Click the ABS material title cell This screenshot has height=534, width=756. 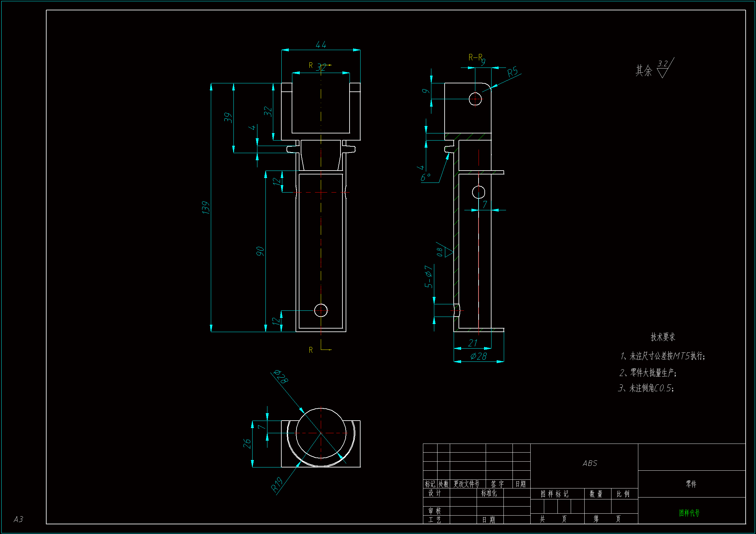589,463
